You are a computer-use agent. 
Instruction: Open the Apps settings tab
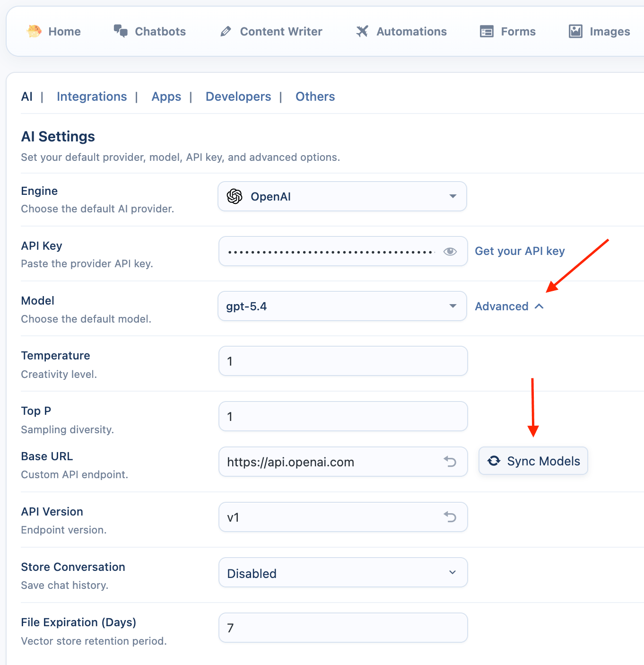166,96
